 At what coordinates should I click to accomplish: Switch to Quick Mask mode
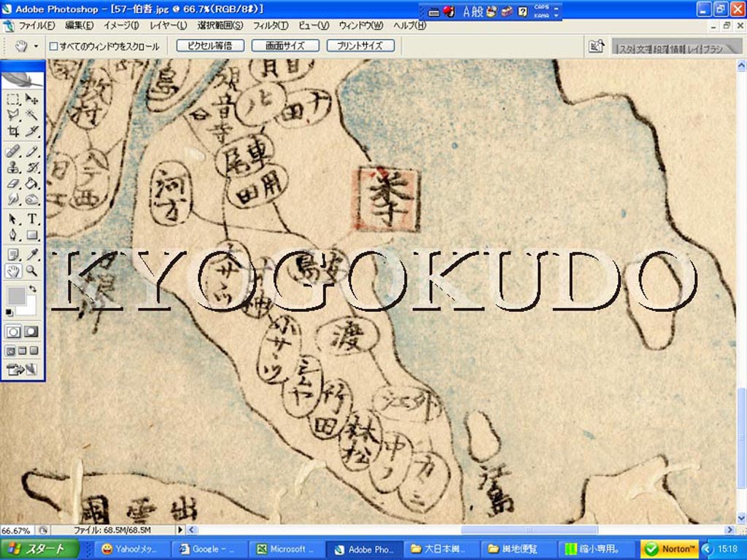tap(31, 332)
